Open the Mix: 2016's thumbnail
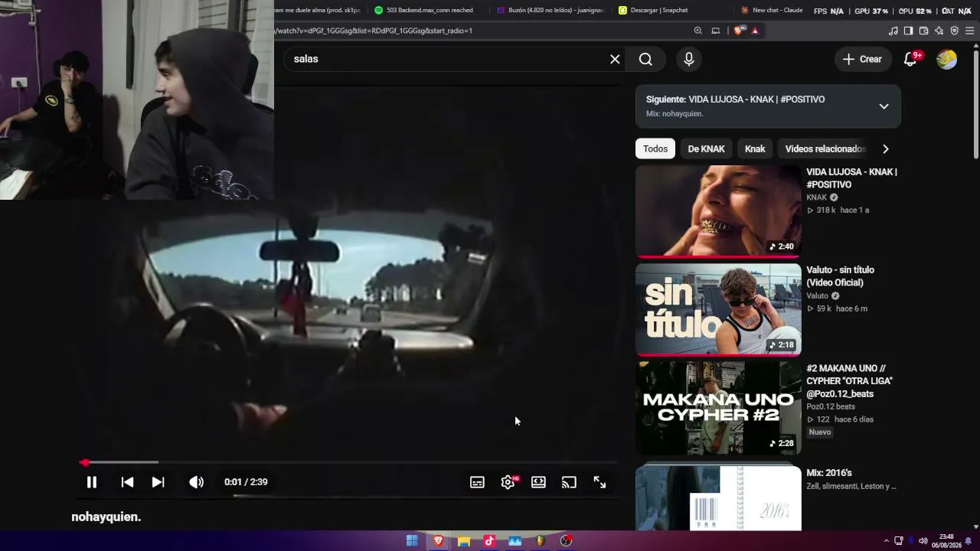980x551 pixels. tap(718, 497)
